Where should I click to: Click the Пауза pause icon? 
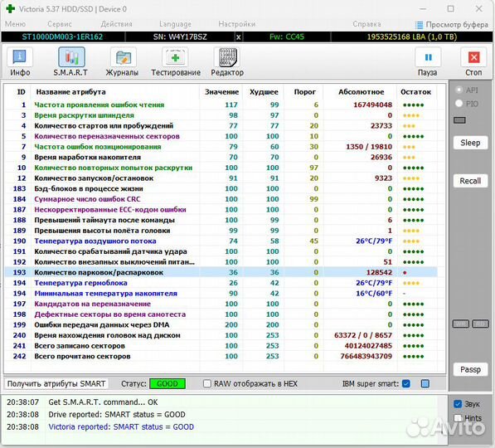[428, 57]
